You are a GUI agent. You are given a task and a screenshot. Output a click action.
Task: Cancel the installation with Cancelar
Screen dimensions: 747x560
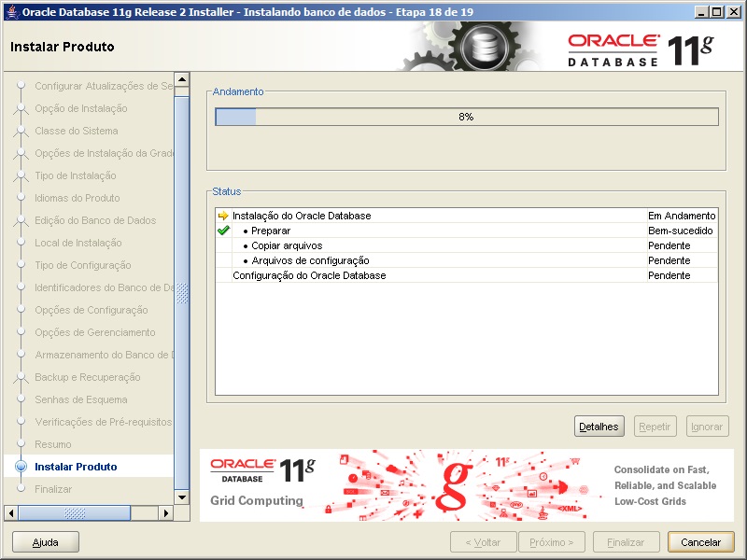[701, 542]
